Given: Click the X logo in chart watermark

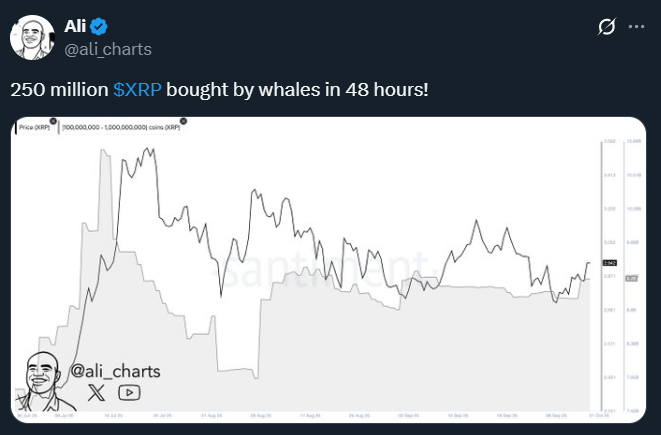Looking at the screenshot, I should [96, 393].
